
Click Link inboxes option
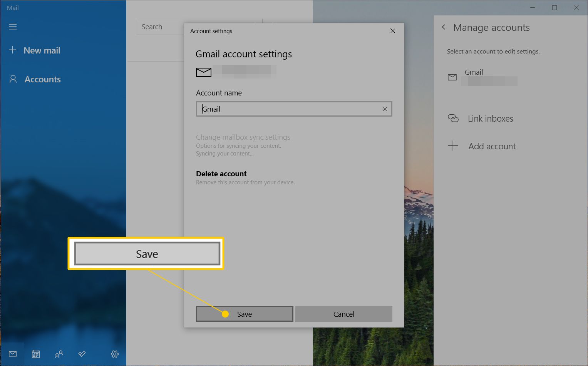[x=491, y=119]
